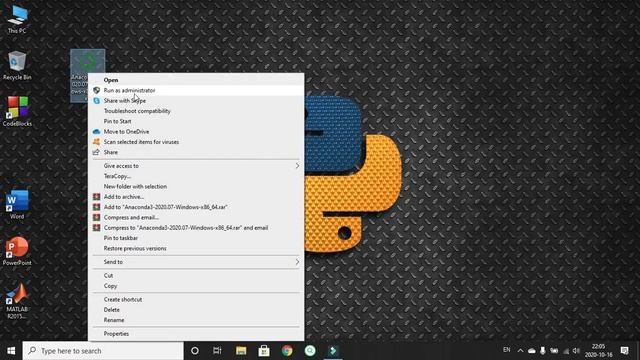Screen dimensions: 640x360
Task: Choose Open from the context menu
Action: coord(196,80)
